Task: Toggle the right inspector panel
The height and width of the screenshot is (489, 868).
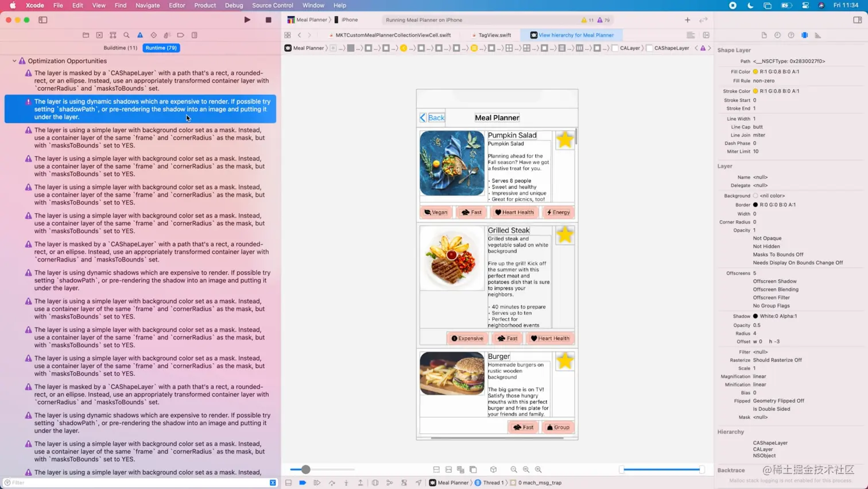Action: coord(857,20)
